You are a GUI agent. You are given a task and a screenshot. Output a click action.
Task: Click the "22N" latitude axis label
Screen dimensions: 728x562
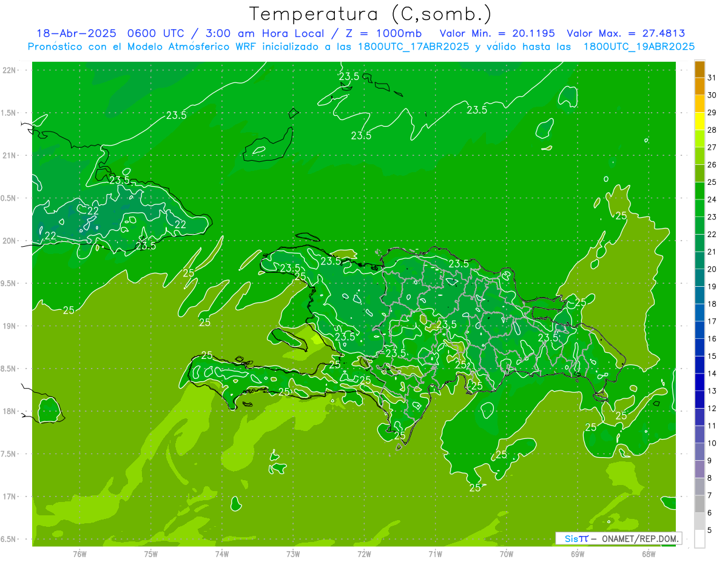tap(10, 70)
